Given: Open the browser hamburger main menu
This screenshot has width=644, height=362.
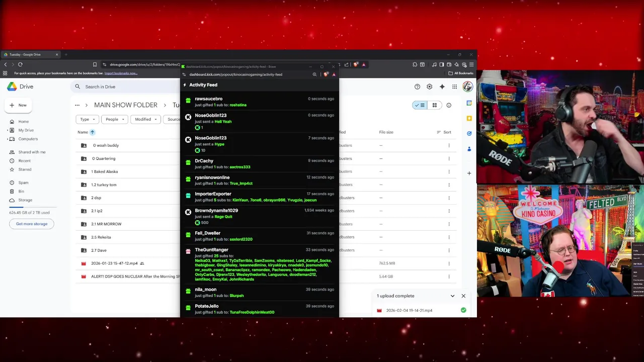Looking at the screenshot, I should [x=471, y=64].
